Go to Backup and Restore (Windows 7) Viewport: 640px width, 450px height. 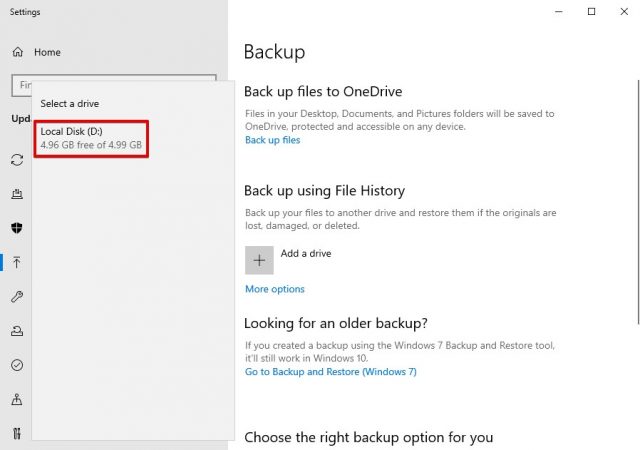point(331,372)
